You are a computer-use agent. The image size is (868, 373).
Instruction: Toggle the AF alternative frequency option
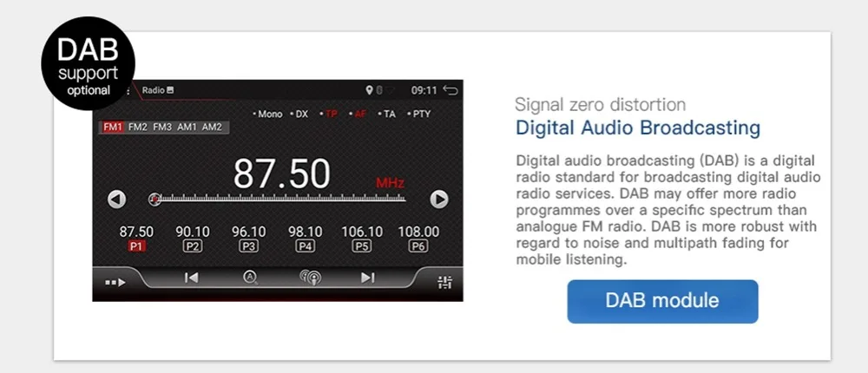point(358,114)
